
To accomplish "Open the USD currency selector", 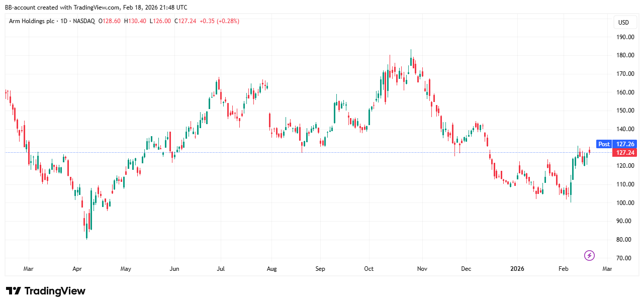I will [623, 23].
